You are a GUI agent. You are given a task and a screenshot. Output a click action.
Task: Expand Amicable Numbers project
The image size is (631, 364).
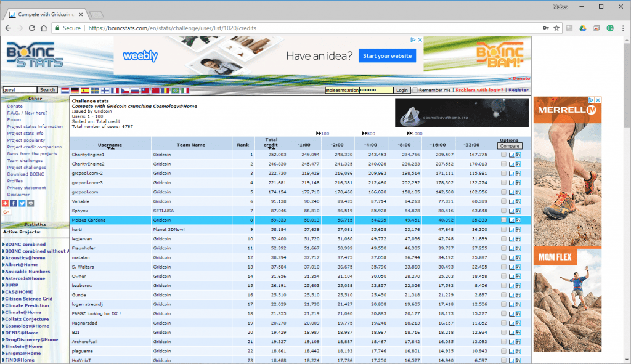4,272
